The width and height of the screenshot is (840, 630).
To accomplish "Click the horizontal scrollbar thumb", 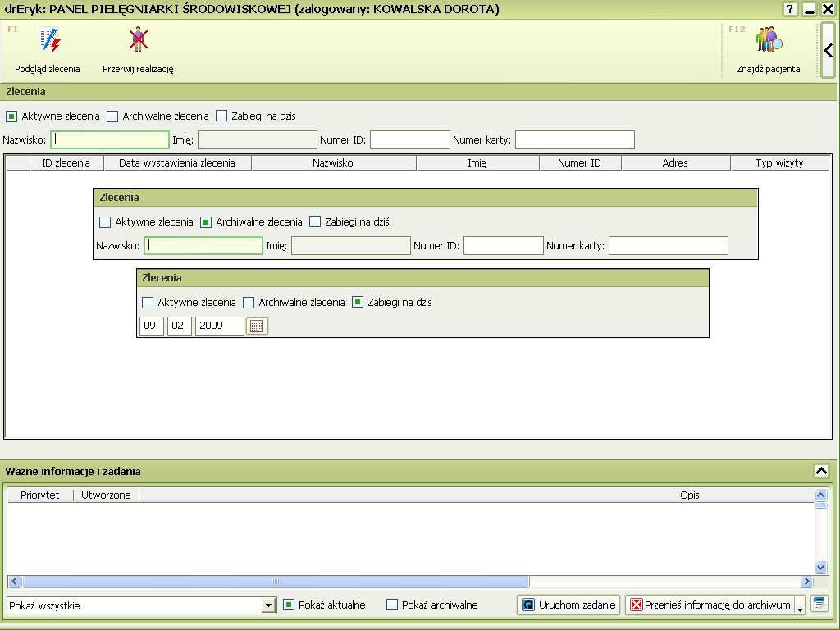I will point(276,582).
